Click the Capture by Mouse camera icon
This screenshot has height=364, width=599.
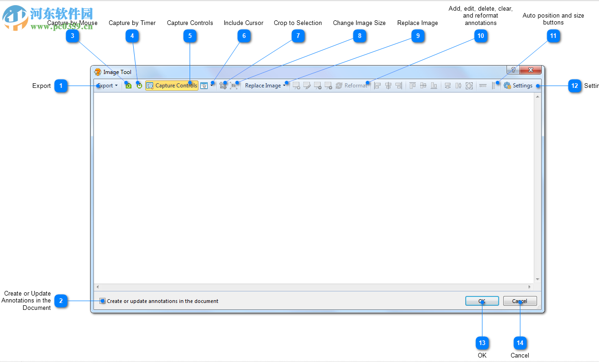click(x=129, y=86)
